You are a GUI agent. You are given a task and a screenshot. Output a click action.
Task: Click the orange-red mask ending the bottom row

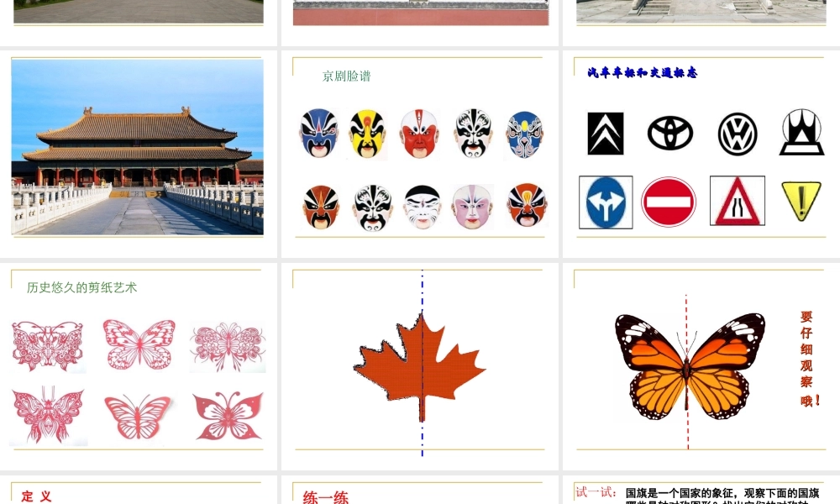point(528,205)
